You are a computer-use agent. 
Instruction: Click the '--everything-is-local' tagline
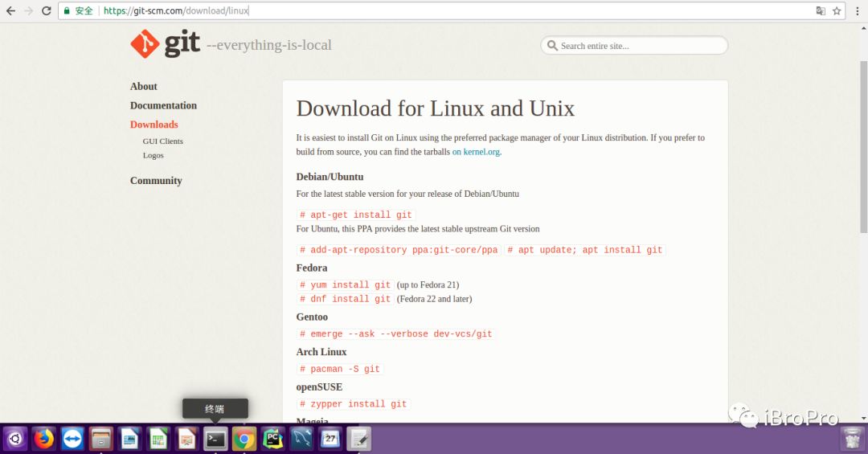tap(269, 45)
